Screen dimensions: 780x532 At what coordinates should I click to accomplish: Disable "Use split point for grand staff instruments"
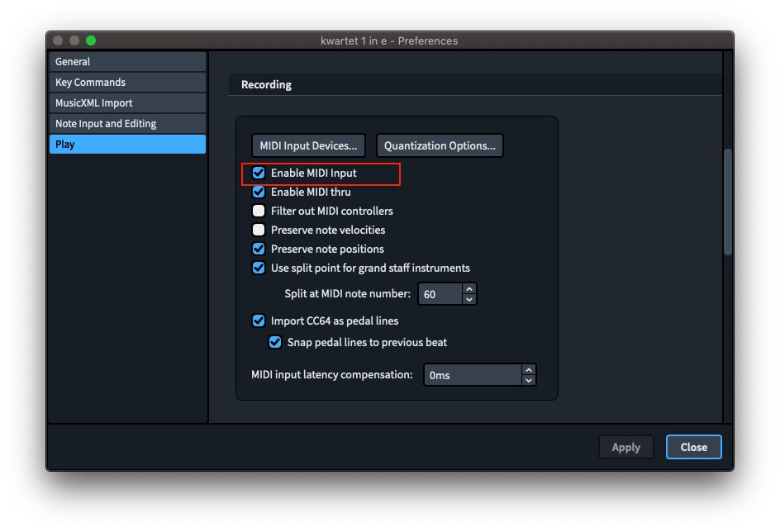pos(259,268)
